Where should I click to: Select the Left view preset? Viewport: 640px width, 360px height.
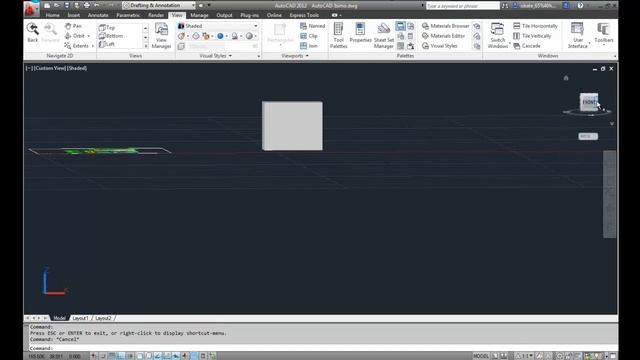(107, 44)
